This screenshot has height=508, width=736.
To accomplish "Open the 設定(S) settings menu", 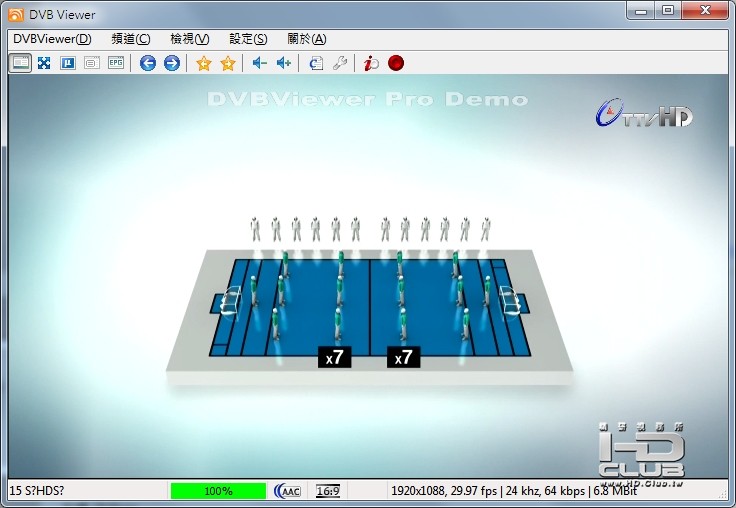I will pyautogui.click(x=248, y=39).
